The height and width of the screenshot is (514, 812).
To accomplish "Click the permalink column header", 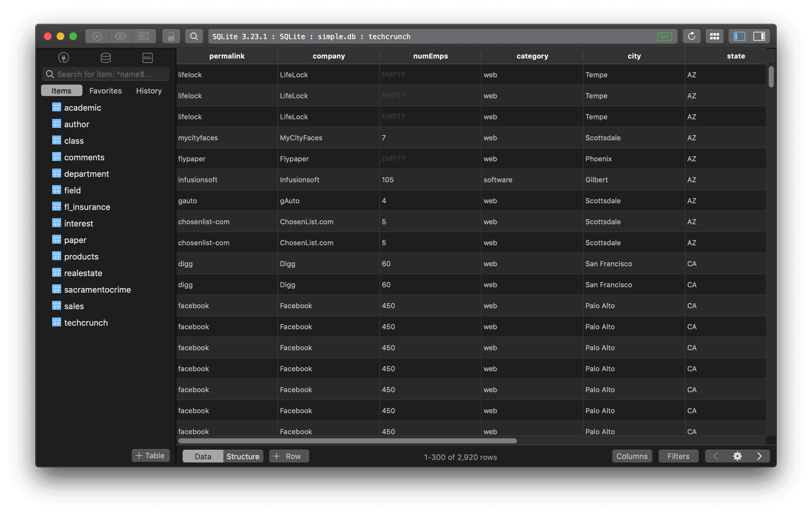I will (227, 56).
